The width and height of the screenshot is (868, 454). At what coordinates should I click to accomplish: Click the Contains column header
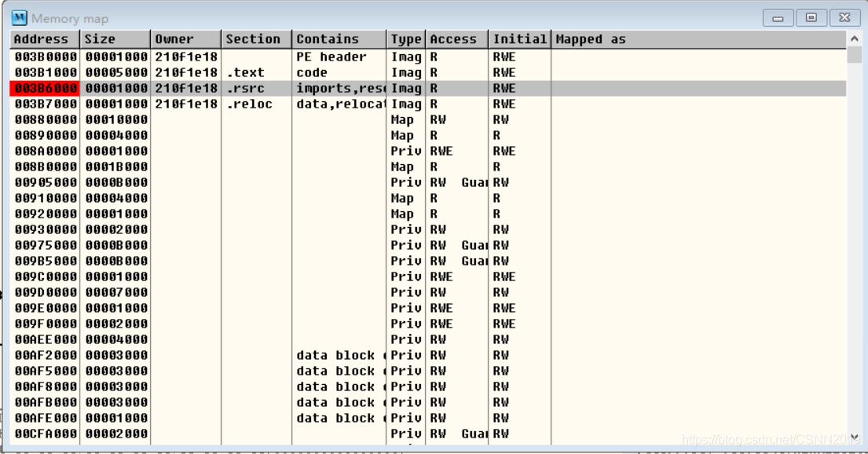[339, 39]
